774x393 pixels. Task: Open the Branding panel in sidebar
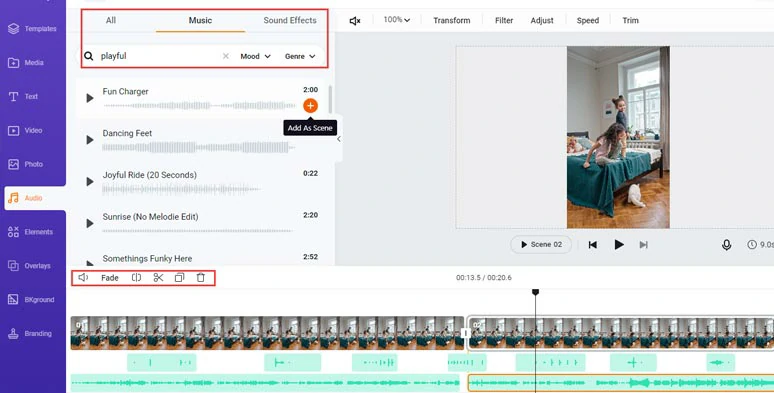[x=33, y=333]
